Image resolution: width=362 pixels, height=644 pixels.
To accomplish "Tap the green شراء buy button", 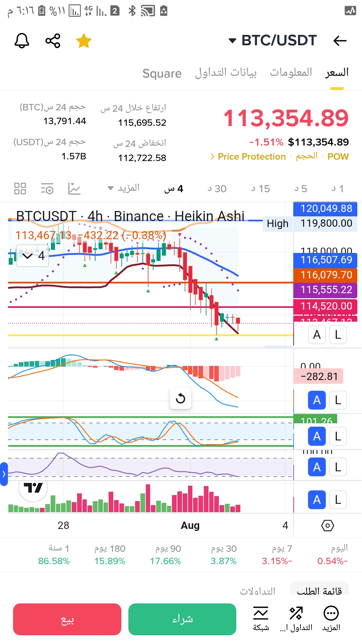I will 182,619.
